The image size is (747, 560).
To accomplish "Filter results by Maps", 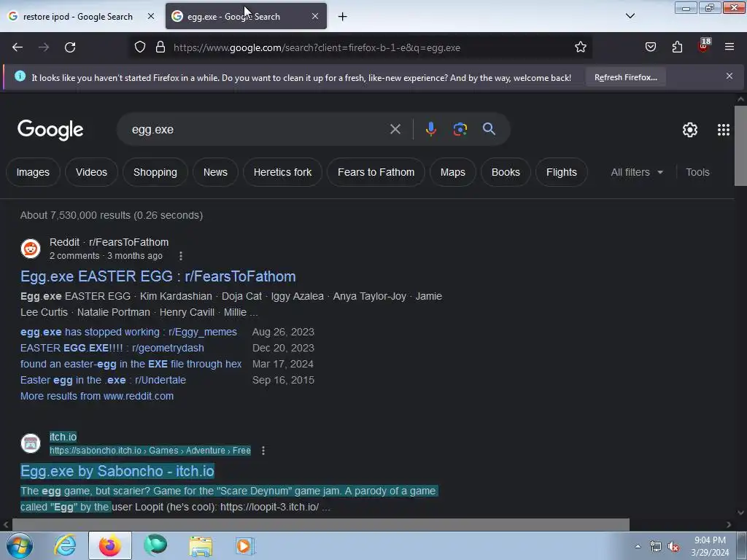I will click(452, 172).
